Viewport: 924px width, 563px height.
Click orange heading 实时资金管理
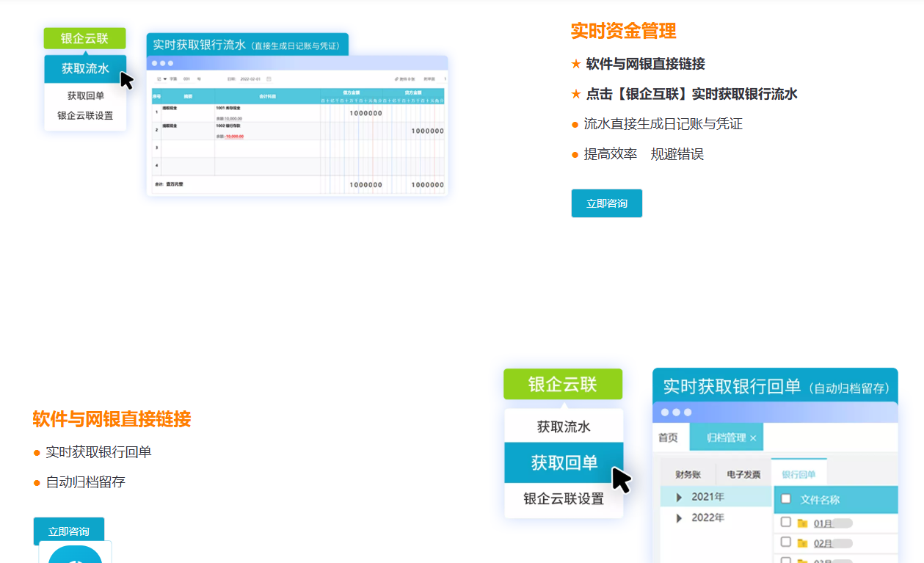tap(623, 31)
